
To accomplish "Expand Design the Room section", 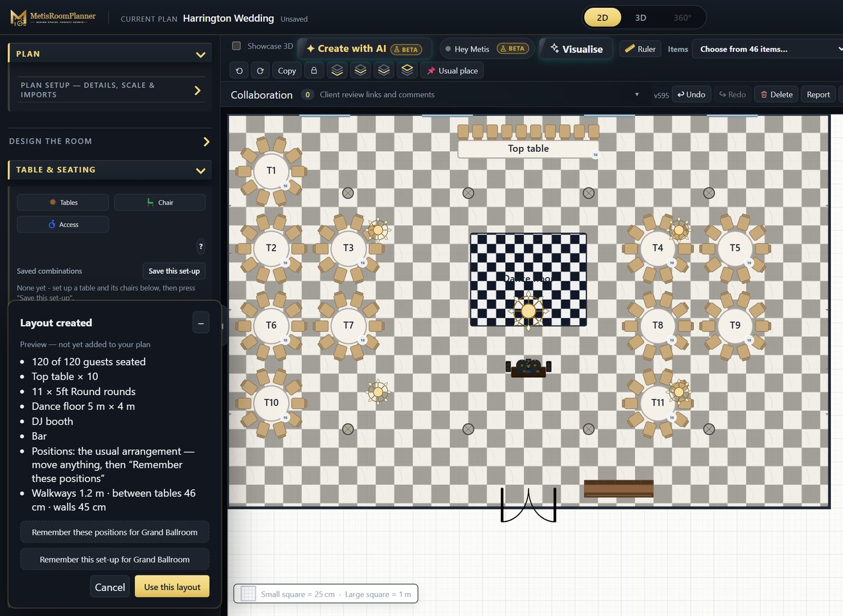I will (206, 142).
